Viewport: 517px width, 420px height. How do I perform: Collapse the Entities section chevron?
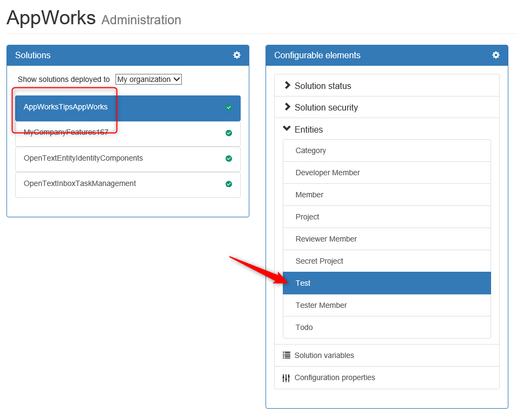click(287, 128)
